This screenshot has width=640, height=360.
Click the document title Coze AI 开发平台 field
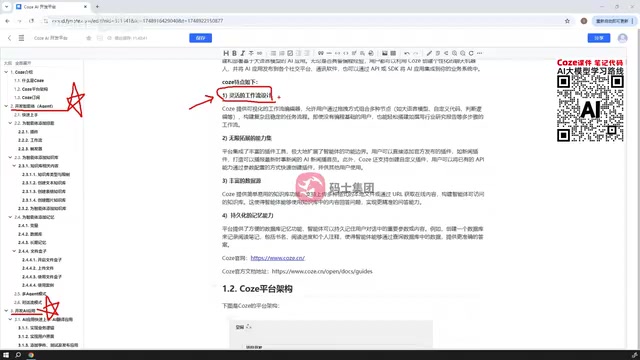[51, 38]
